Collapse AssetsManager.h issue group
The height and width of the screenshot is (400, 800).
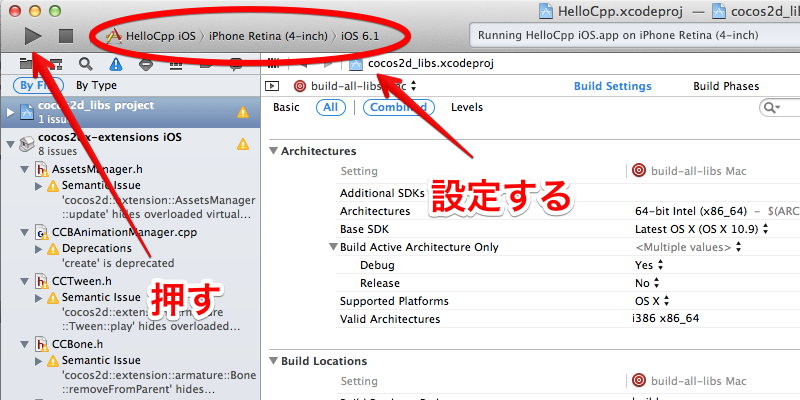24,169
